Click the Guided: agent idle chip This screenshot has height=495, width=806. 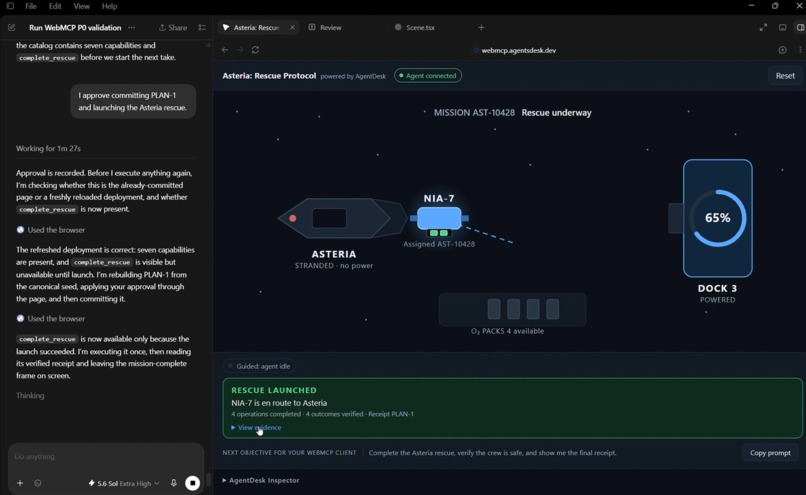259,366
